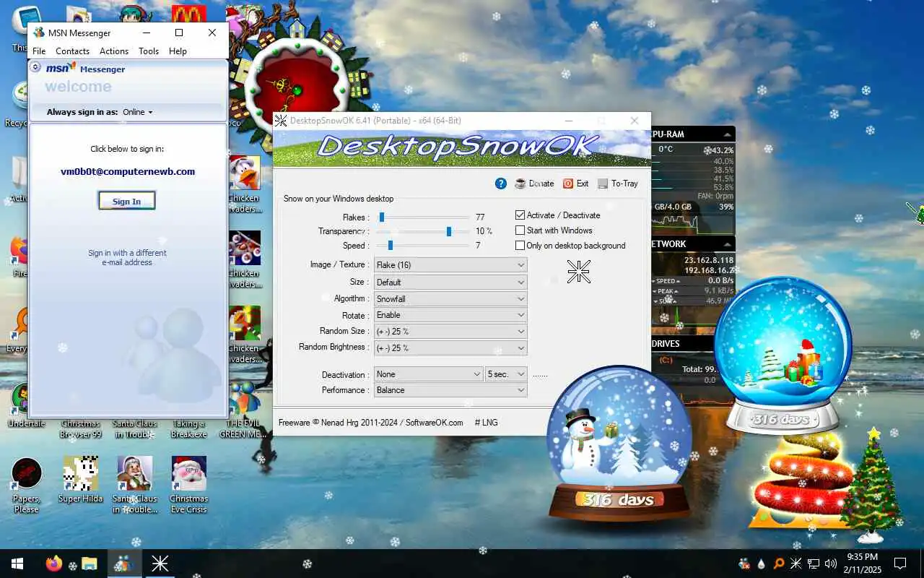Click Sign In button in MSN Messenger
Screen dimensions: 924x578
(126, 201)
